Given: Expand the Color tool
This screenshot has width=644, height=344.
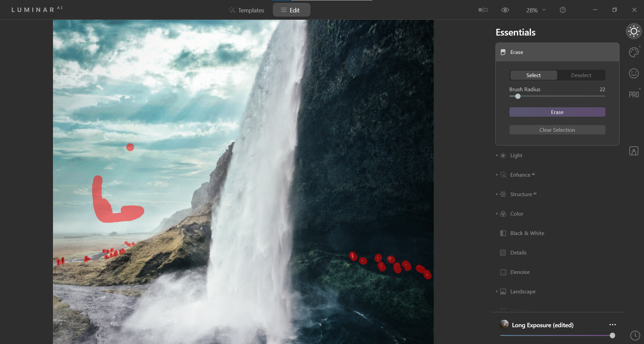Looking at the screenshot, I should click(x=557, y=214).
